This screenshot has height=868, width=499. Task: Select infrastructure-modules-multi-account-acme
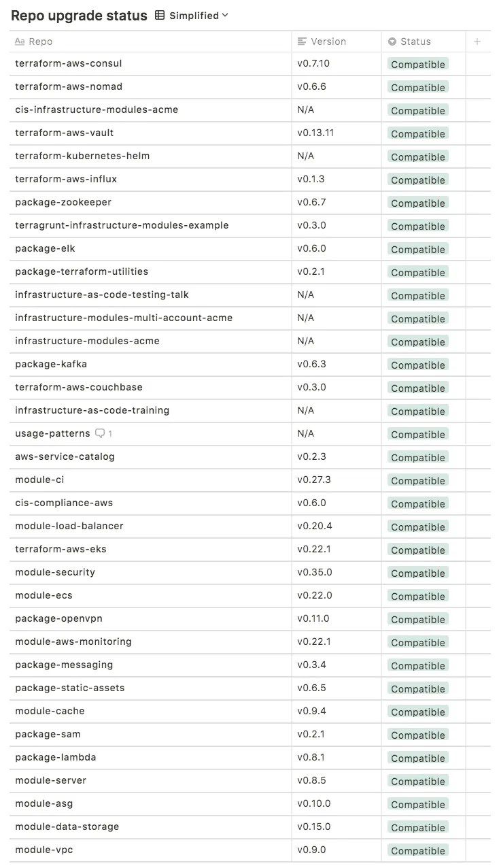pyautogui.click(x=124, y=318)
